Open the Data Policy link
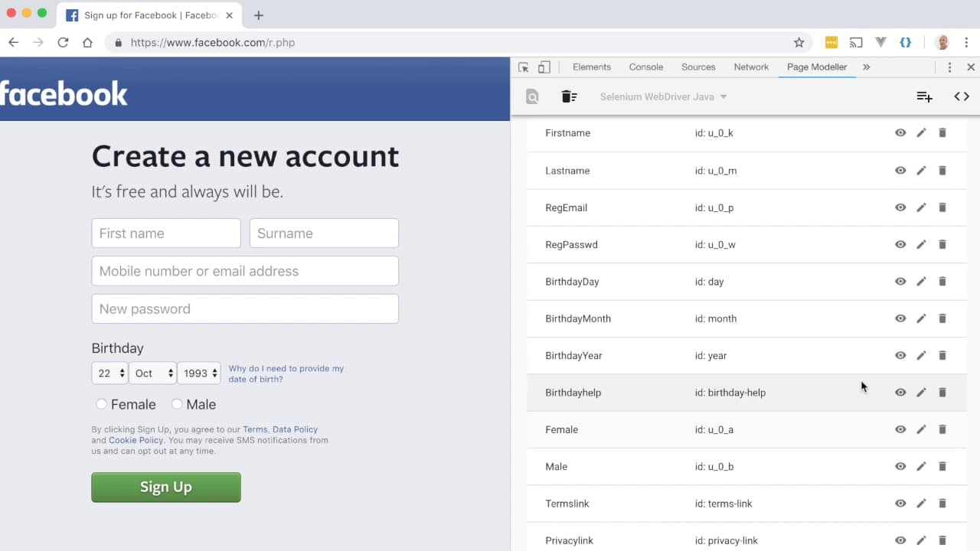 (x=295, y=430)
